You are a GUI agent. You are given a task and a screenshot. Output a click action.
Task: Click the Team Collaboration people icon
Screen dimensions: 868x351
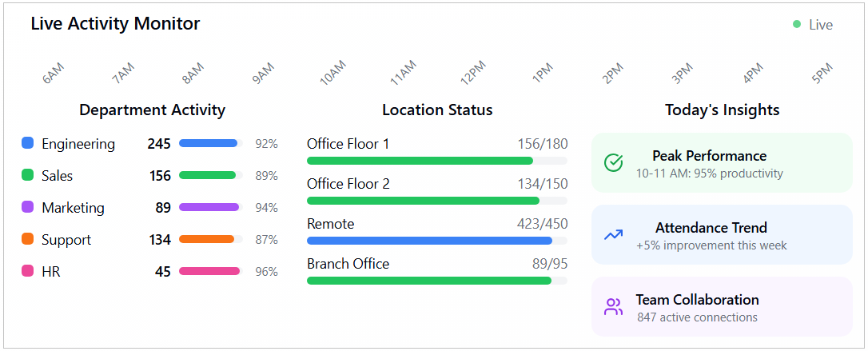pos(613,307)
